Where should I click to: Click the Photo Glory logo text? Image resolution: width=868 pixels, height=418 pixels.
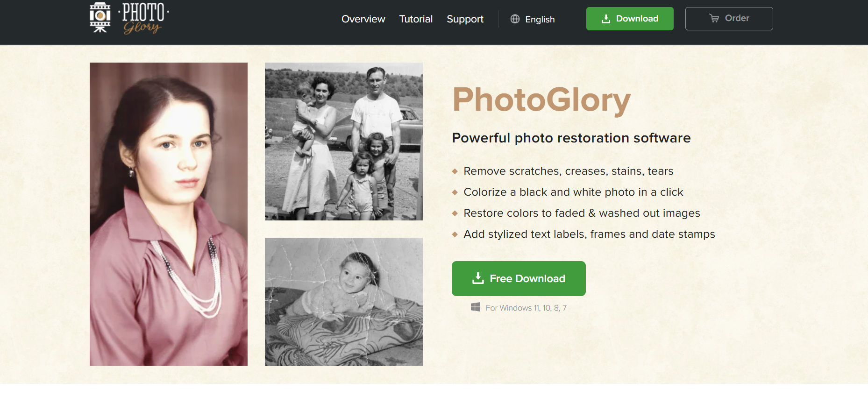pyautogui.click(x=143, y=19)
